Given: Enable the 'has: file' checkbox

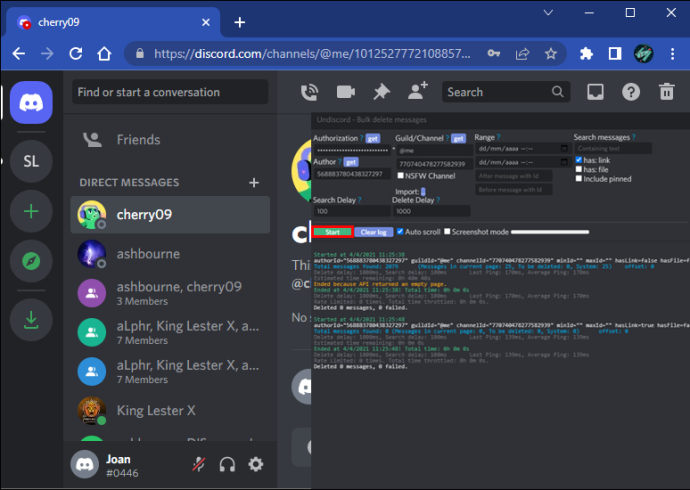Looking at the screenshot, I should pyautogui.click(x=579, y=169).
